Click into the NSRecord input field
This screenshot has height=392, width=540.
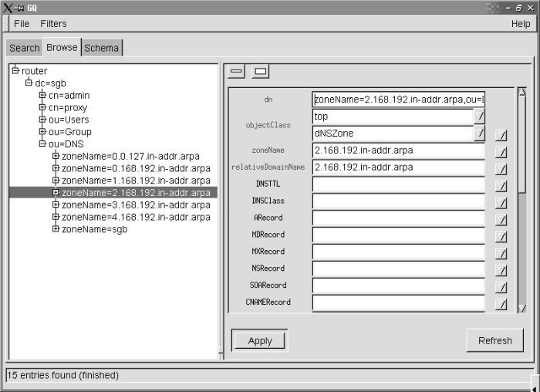coord(398,269)
